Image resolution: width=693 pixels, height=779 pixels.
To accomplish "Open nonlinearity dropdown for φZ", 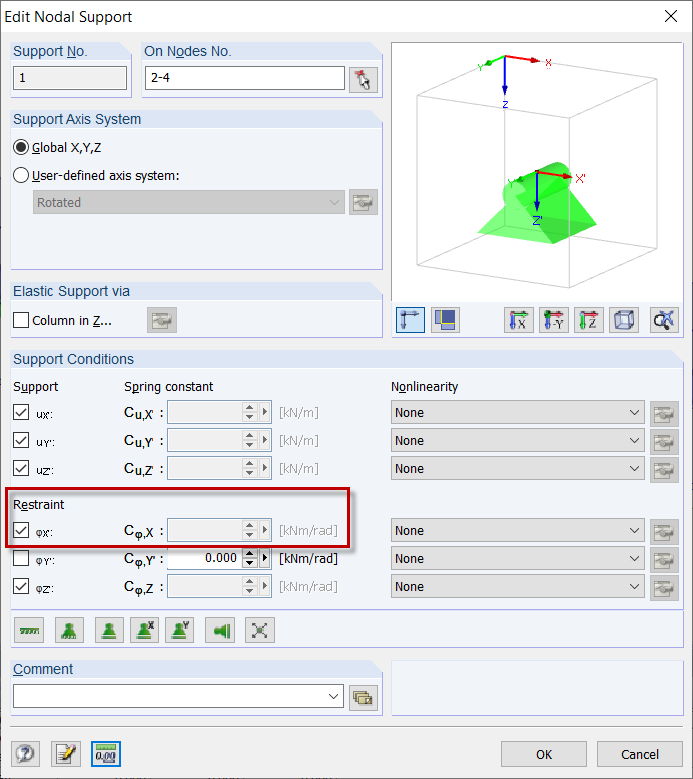I will [x=518, y=587].
